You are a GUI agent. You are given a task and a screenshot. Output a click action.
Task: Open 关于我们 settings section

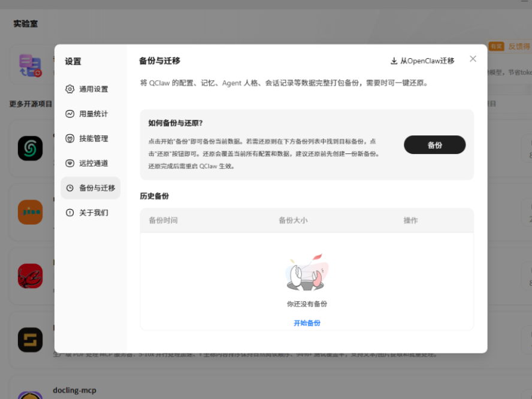pyautogui.click(x=90, y=213)
